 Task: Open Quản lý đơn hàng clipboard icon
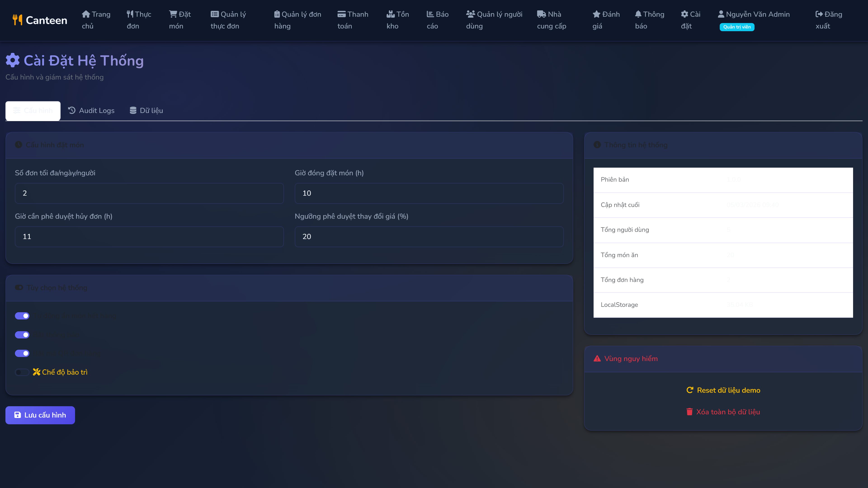tap(277, 14)
